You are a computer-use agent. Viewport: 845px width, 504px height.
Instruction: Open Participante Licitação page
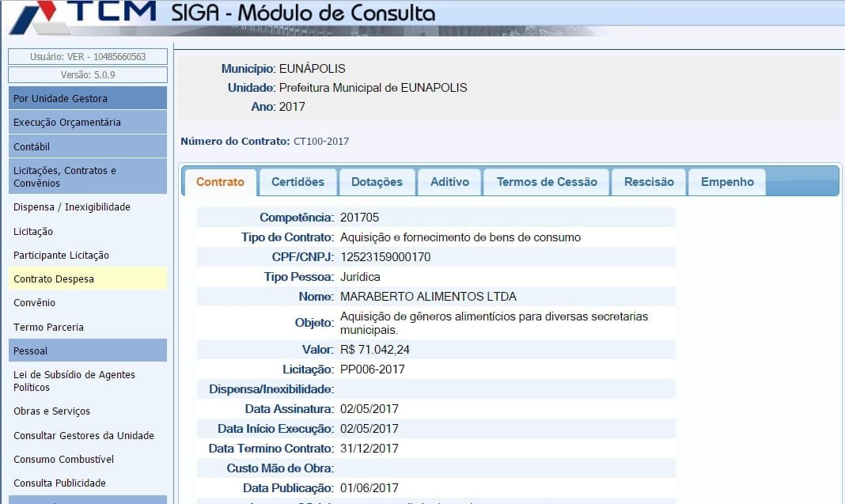(61, 256)
